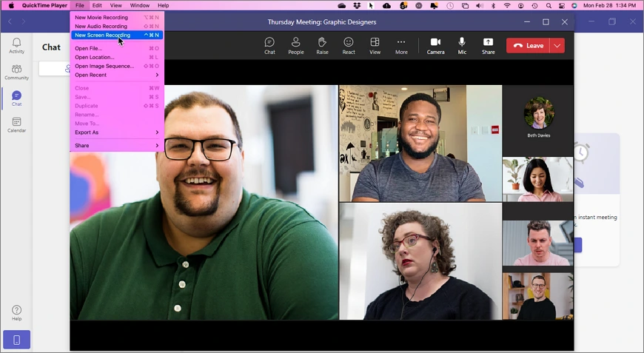Viewport: 644px width, 353px height.
Task: Click the Chat heading in Teams window
Action: (51, 47)
